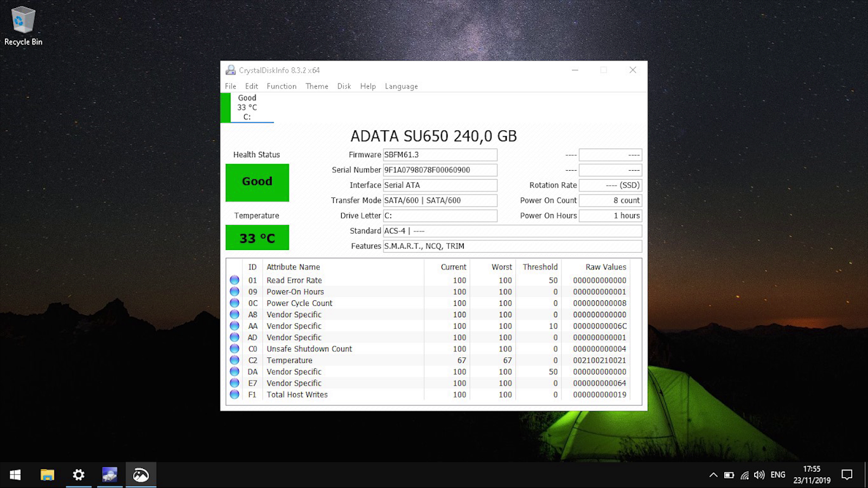
Task: Minimize the CrystalDiskInfo window
Action: pos(575,70)
